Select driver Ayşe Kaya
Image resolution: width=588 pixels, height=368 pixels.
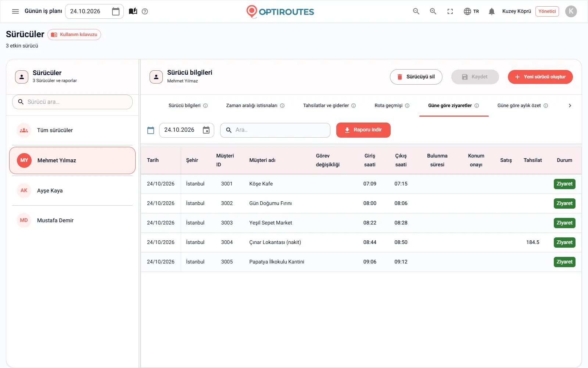click(72, 191)
